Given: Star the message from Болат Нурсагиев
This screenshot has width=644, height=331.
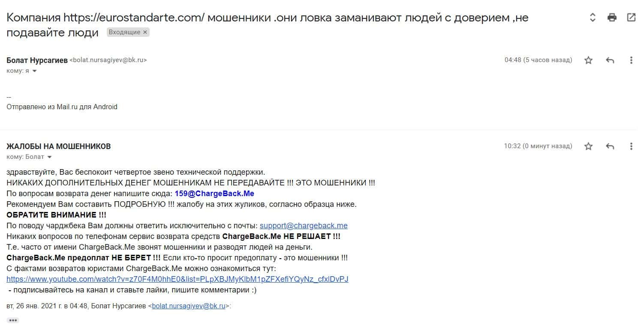Looking at the screenshot, I should 588,60.
